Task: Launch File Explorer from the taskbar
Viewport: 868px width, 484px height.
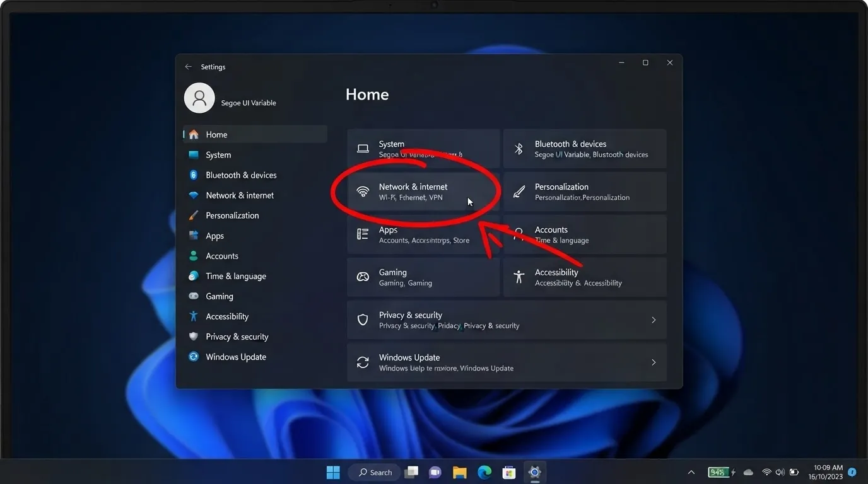Action: pyautogui.click(x=459, y=472)
